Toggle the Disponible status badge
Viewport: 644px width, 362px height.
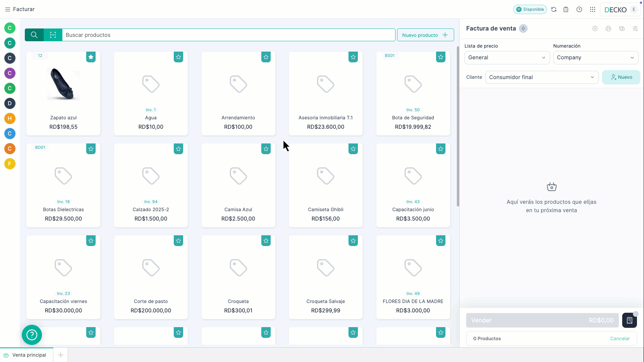coord(530,9)
